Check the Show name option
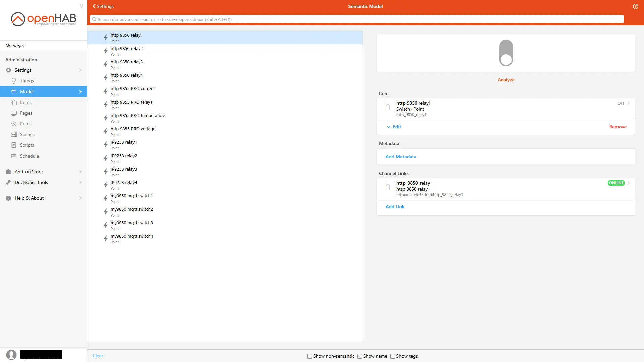 coord(360,356)
